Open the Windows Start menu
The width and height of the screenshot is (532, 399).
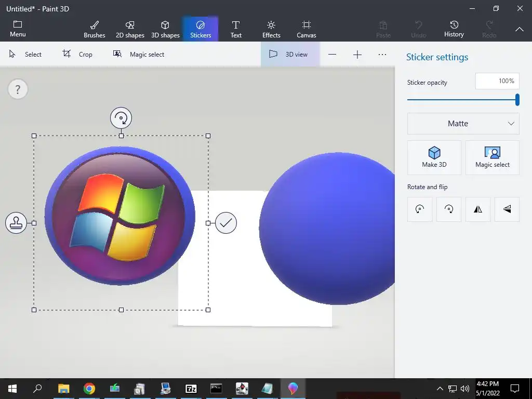pyautogui.click(x=12, y=389)
